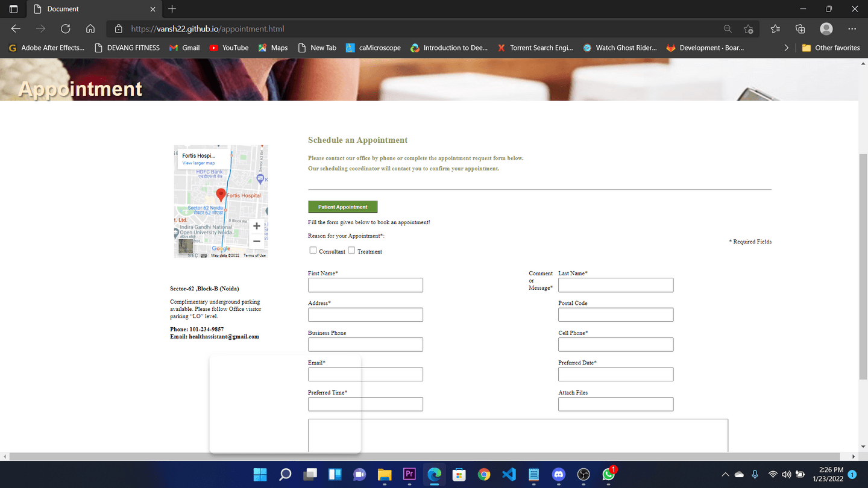The image size is (868, 488).
Task: Open WhatsApp from taskbar
Action: pos(609,475)
